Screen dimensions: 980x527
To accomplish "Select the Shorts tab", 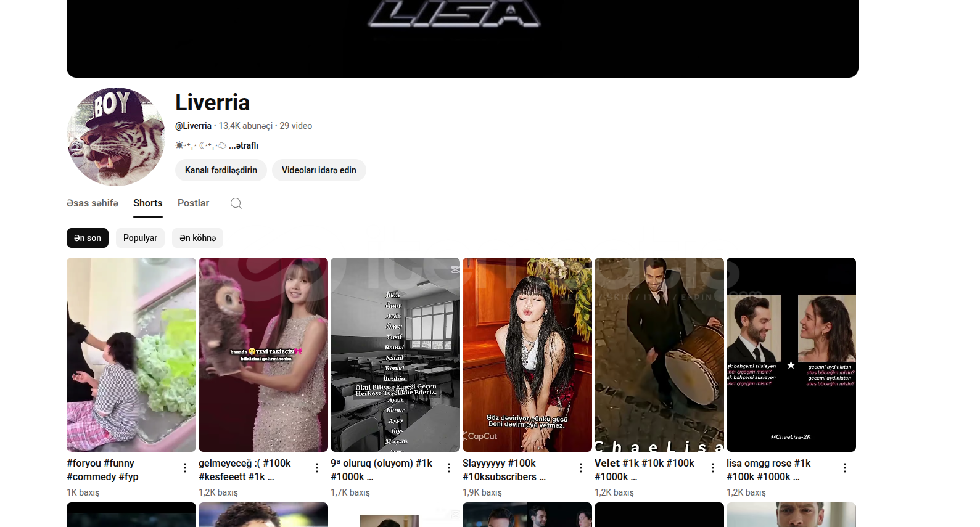I will tap(148, 203).
